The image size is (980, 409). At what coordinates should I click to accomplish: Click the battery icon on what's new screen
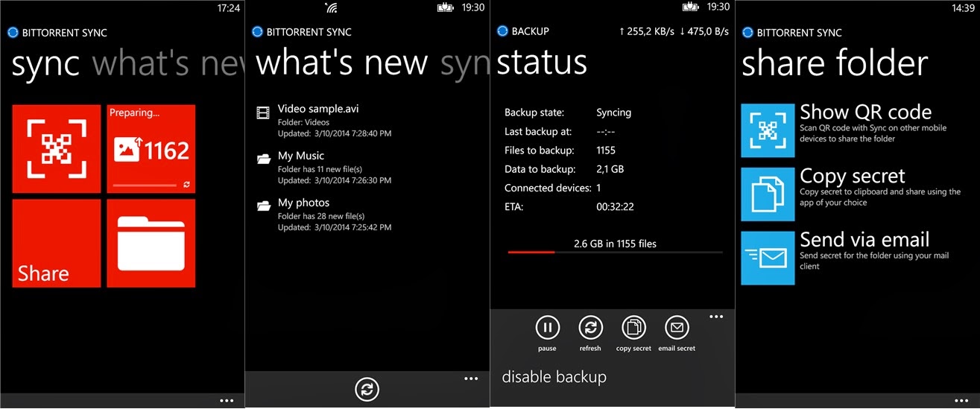click(445, 7)
